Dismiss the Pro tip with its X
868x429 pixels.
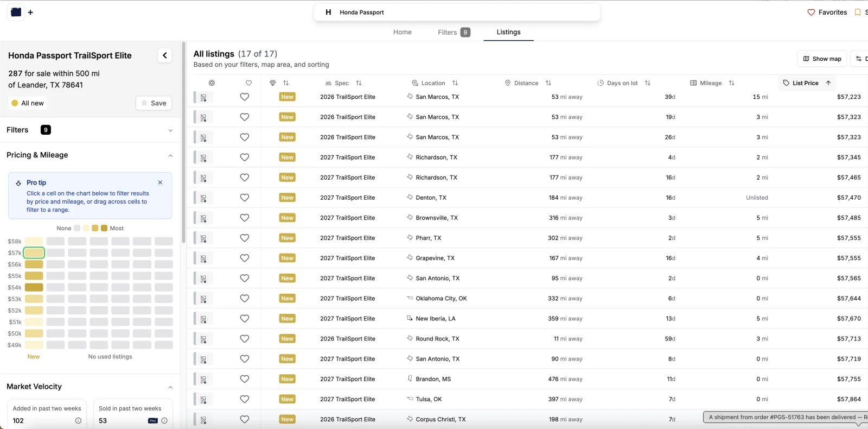point(160,182)
